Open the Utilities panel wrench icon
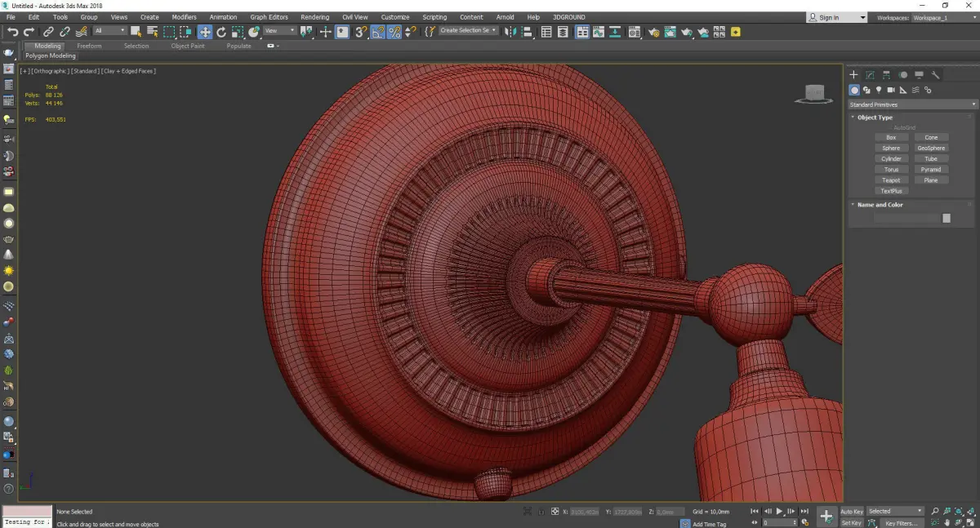This screenshot has height=528, width=980. pyautogui.click(x=936, y=75)
